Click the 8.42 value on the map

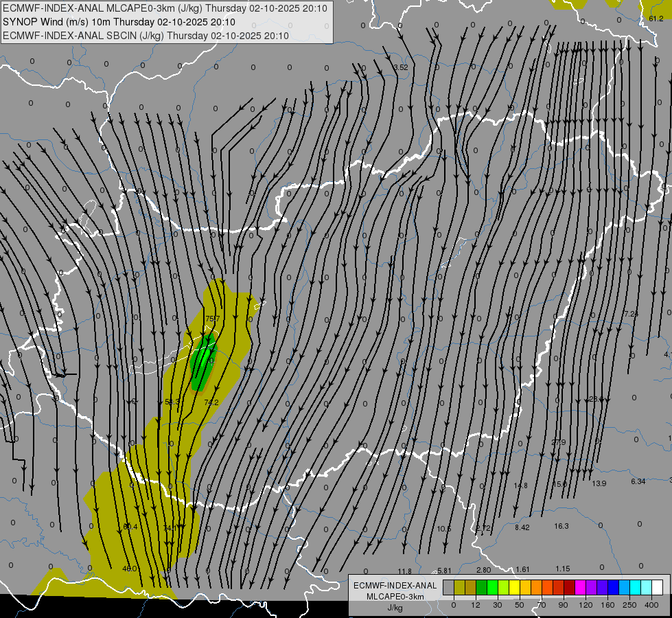(x=522, y=527)
